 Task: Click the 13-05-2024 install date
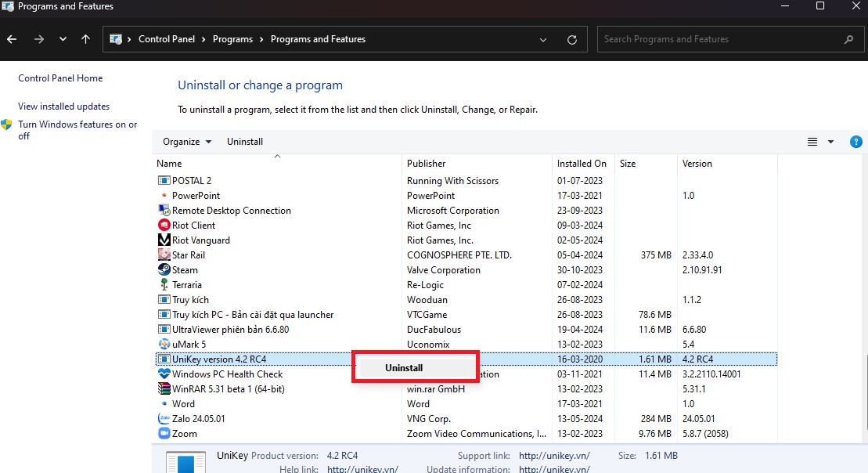coord(580,419)
